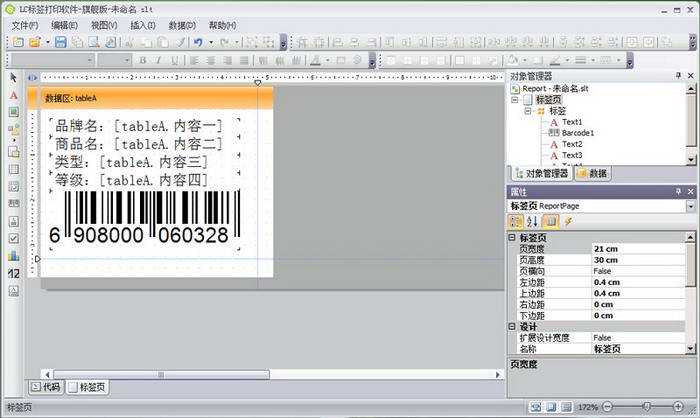The height and width of the screenshot is (418, 700).
Task: Select the checkbox object tool in sidebar
Action: tap(13, 238)
